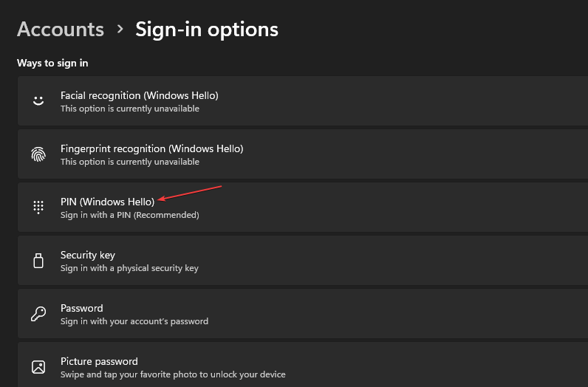This screenshot has height=387, width=588.
Task: Open the PIN (Windows Hello) option
Action: pos(107,202)
